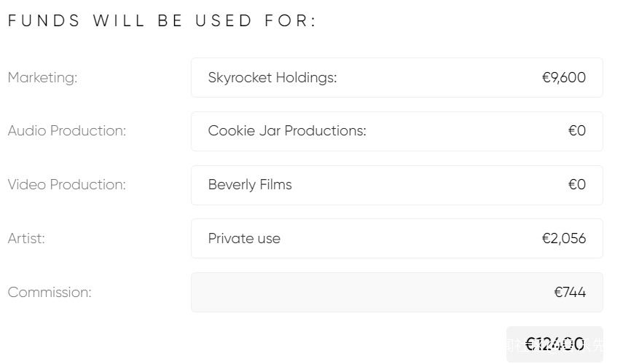631x364 pixels.
Task: Click the Beverly Films text
Action: pyautogui.click(x=250, y=185)
